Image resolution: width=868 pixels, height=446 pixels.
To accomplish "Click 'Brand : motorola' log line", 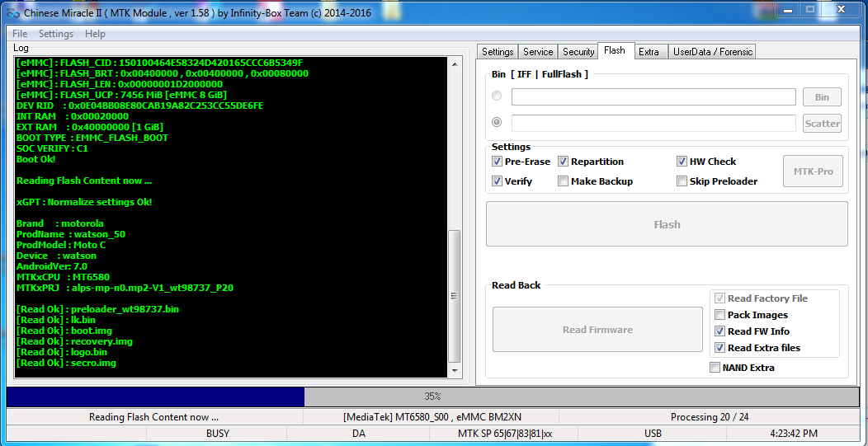I will coord(59,223).
